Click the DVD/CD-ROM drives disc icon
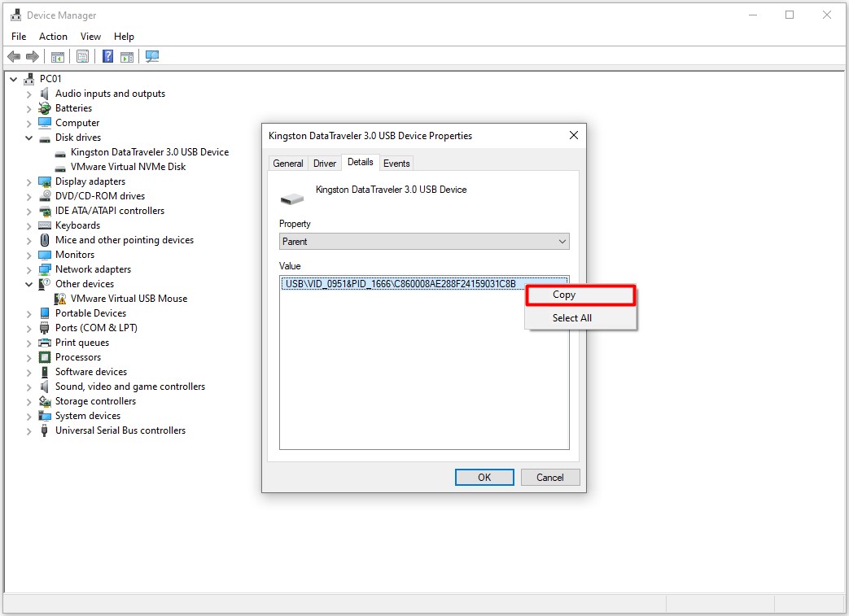The width and height of the screenshot is (849, 616). 45,196
